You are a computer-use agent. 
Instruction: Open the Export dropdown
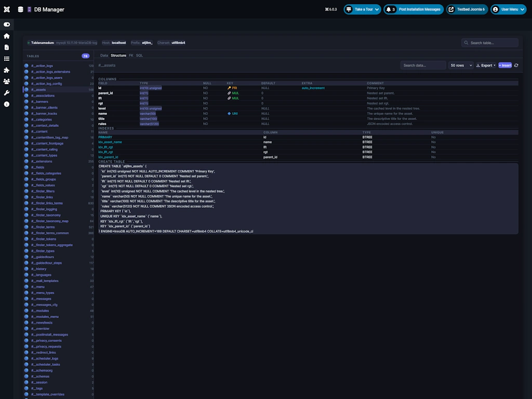point(486,65)
